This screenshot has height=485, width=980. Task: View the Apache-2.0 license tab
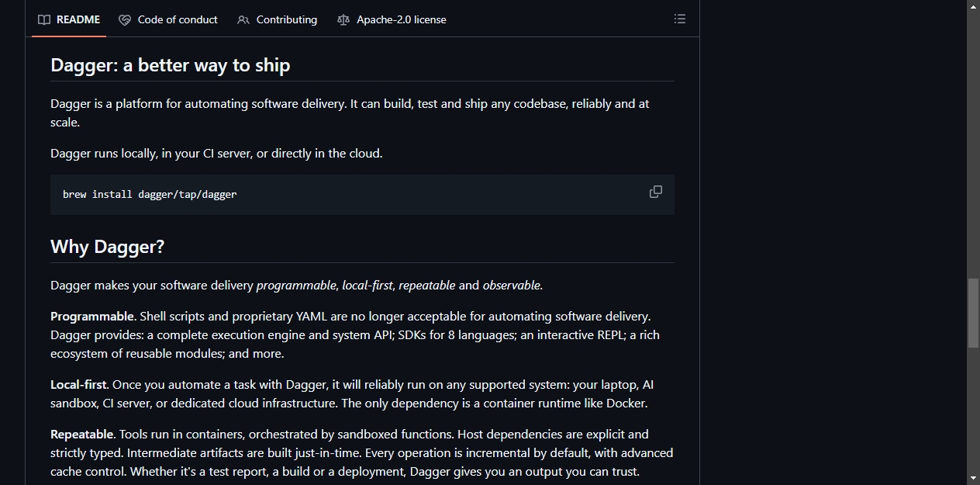tap(392, 19)
